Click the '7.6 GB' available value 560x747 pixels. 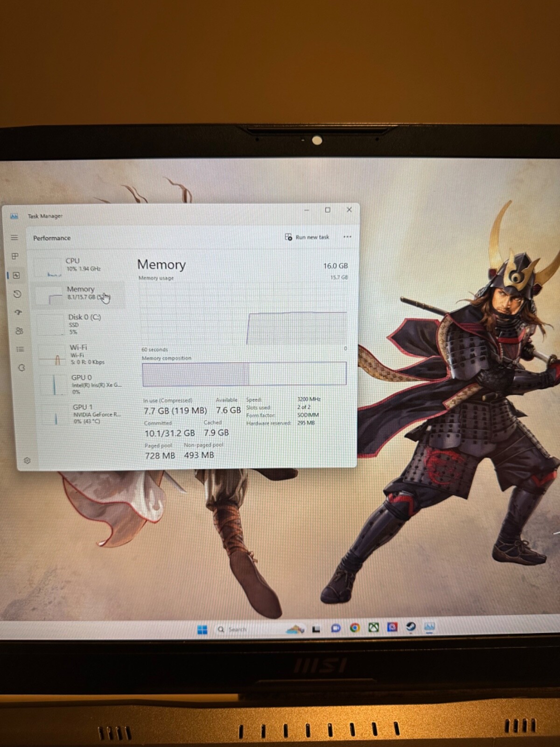(x=228, y=410)
